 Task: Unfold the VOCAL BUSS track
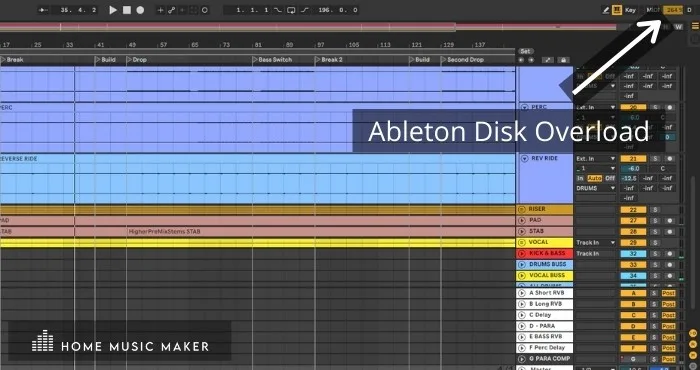click(521, 275)
